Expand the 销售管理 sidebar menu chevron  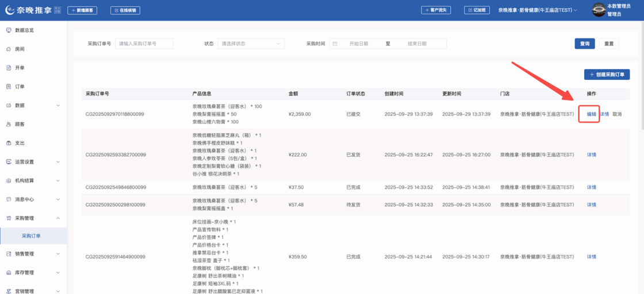[58, 254]
